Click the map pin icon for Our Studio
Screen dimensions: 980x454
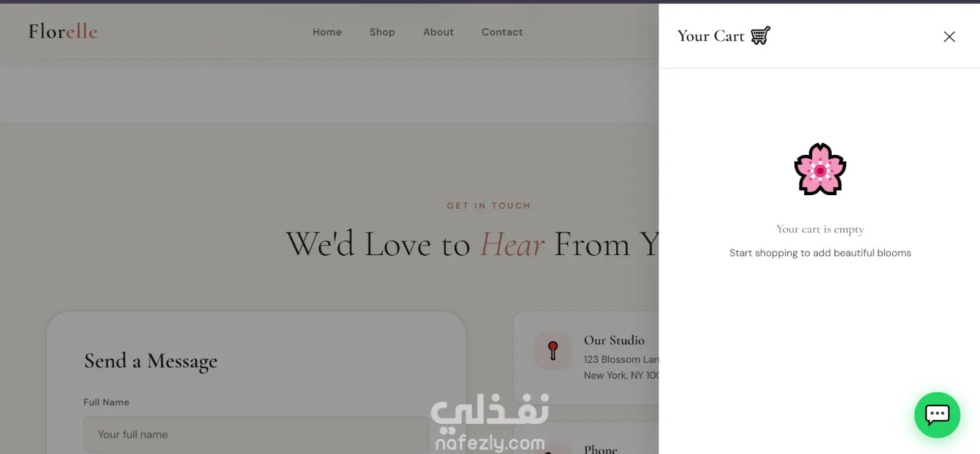[x=553, y=351]
